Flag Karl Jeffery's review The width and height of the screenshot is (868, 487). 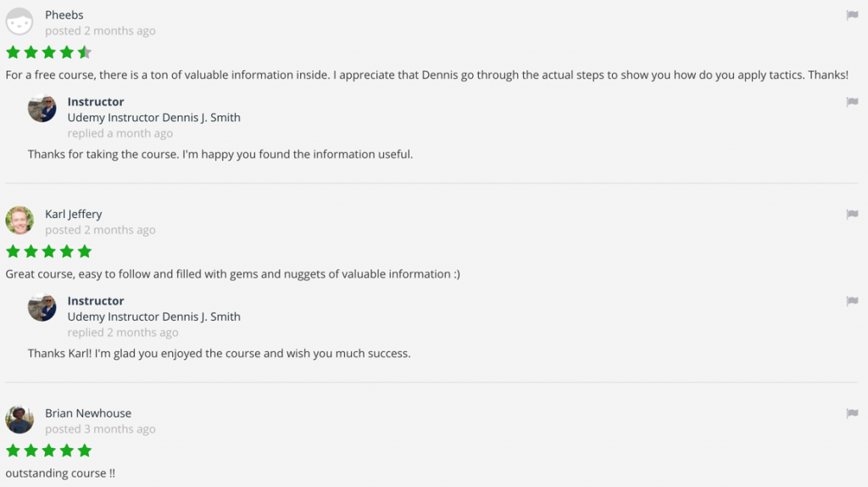coord(852,215)
